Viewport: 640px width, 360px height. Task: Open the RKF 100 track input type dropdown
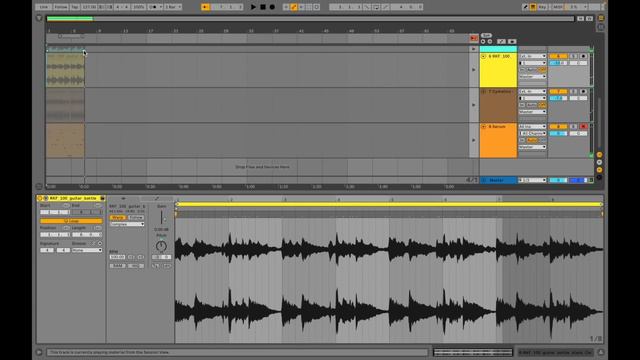coord(532,56)
